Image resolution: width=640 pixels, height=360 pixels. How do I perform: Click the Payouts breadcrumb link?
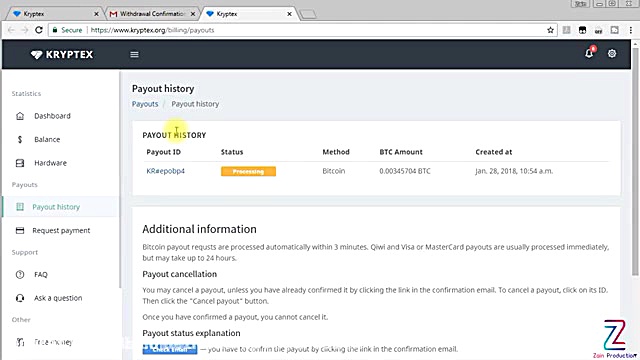(145, 104)
